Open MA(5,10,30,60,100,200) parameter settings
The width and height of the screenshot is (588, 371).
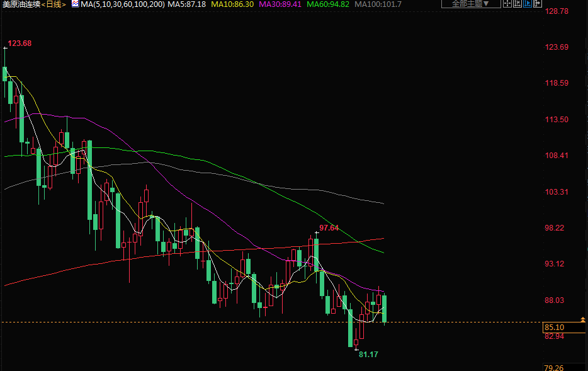123,4
